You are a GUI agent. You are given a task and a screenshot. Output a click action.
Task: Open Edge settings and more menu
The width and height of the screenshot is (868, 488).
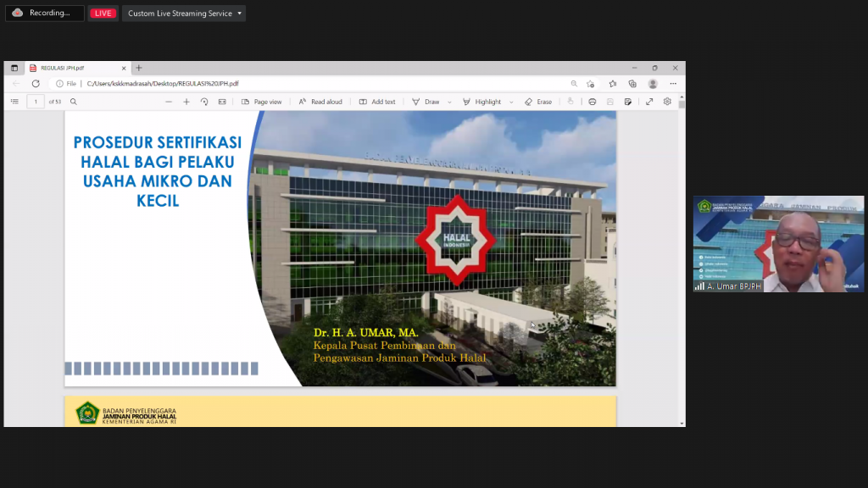pos(673,84)
